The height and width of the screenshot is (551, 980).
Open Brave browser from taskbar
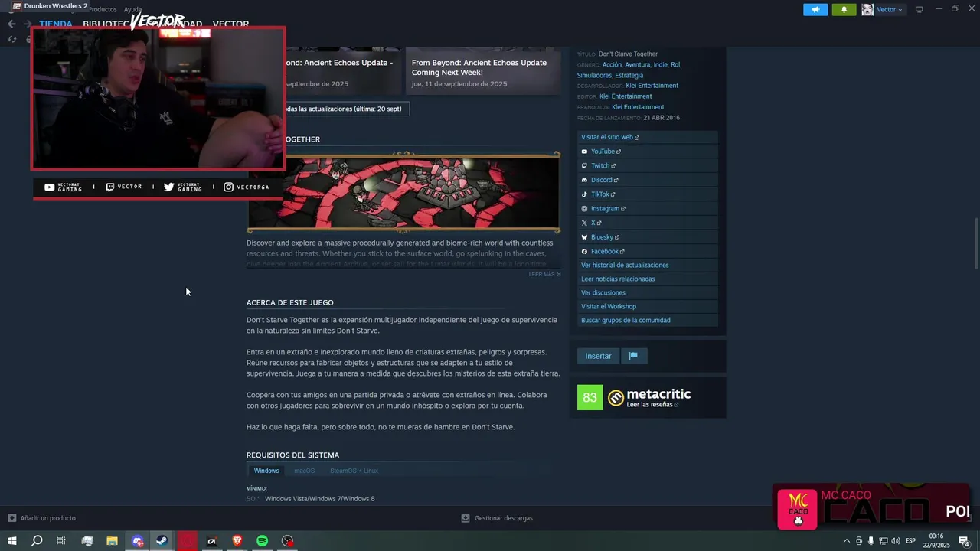coord(237,541)
